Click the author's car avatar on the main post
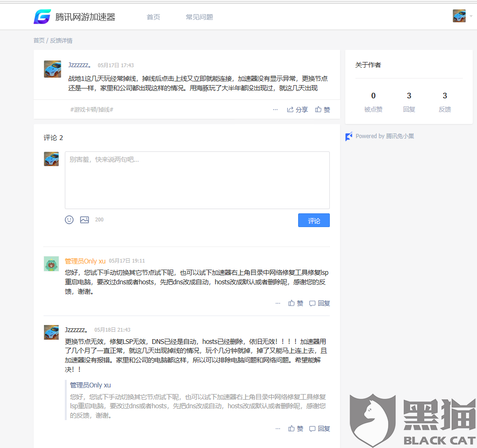This screenshot has width=477, height=448. (52, 69)
